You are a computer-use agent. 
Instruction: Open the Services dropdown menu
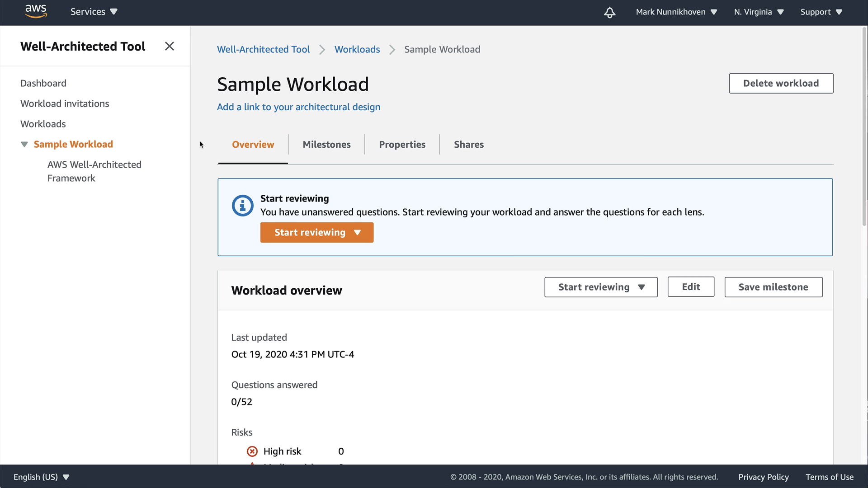pyautogui.click(x=94, y=12)
